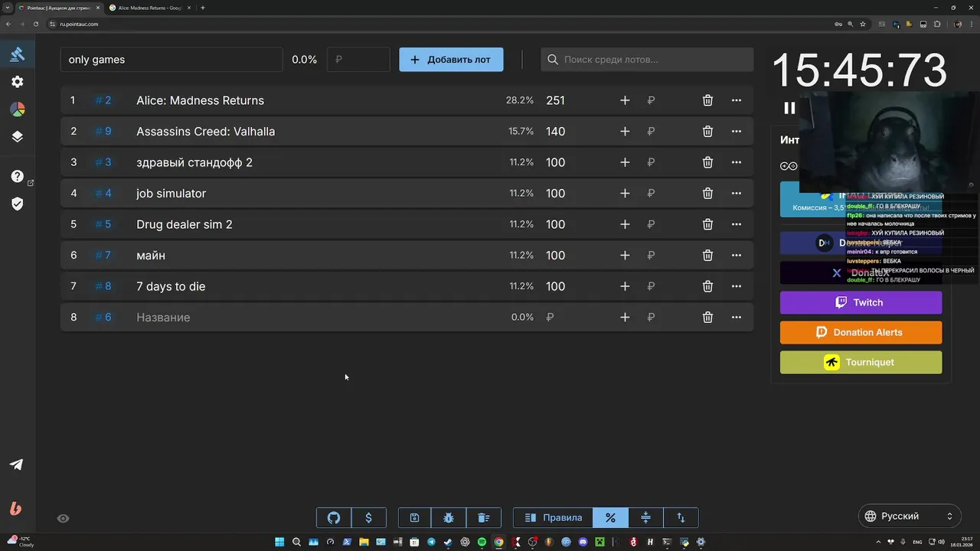
Task: Delete the Assassins Creed: Valhalla lot
Action: click(707, 132)
